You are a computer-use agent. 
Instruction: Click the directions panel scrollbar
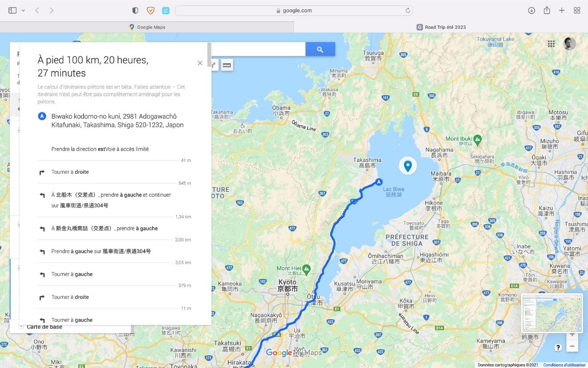[x=209, y=54]
